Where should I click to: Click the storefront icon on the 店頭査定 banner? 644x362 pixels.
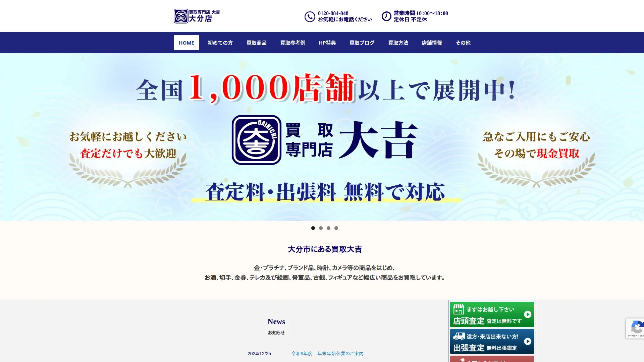click(459, 309)
